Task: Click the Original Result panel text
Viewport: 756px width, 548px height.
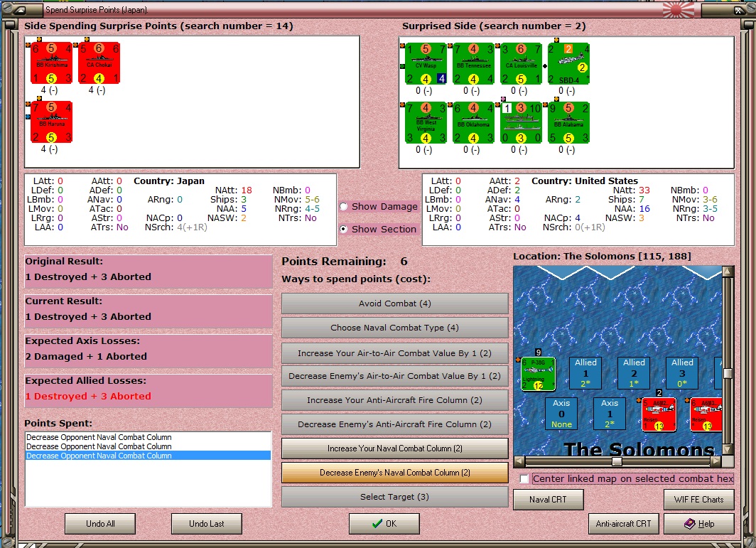Action: pos(88,277)
